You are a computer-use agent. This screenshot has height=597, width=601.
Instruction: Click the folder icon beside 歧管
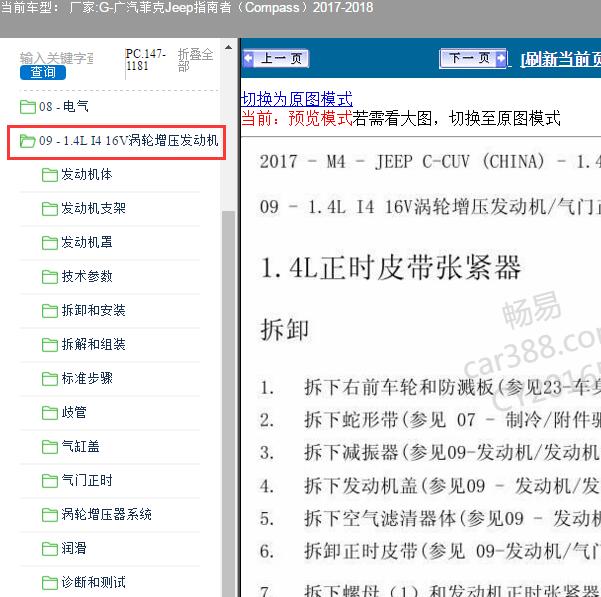50,413
